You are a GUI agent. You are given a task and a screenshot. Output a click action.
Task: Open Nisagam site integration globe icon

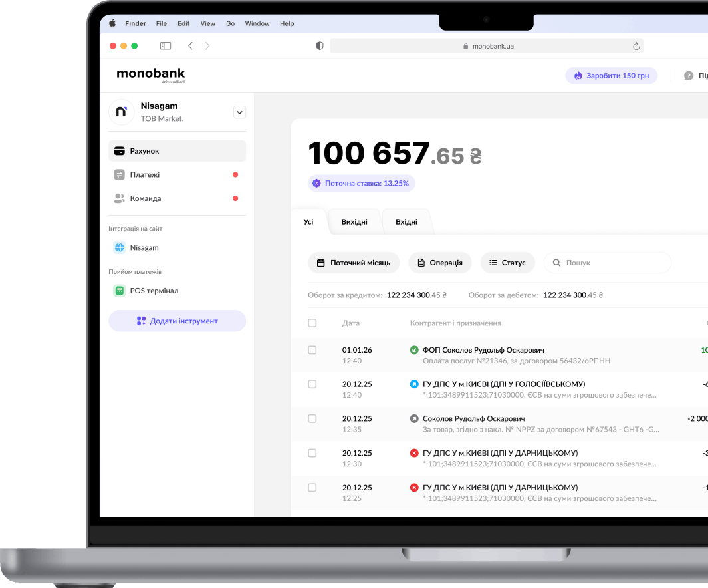(x=119, y=247)
